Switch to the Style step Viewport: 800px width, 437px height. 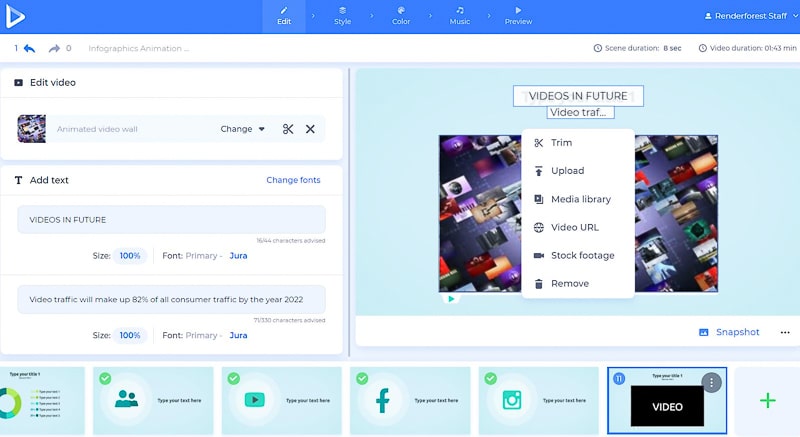point(342,16)
